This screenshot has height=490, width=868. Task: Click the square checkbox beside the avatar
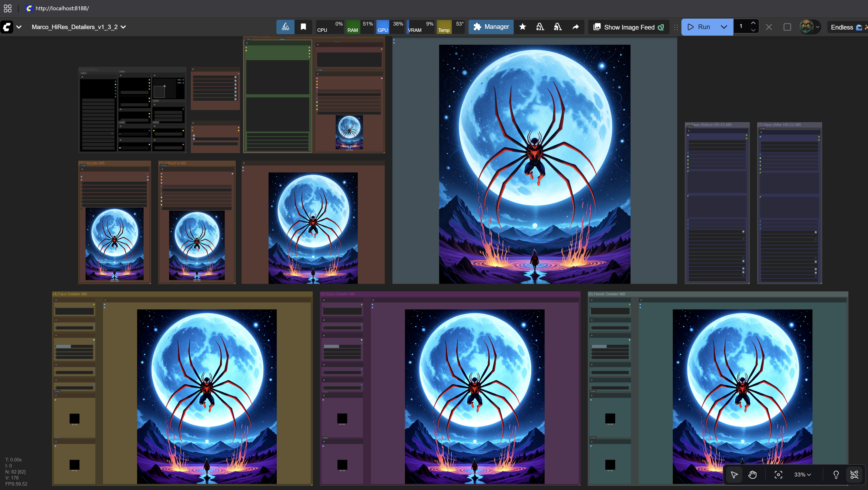pyautogui.click(x=787, y=27)
